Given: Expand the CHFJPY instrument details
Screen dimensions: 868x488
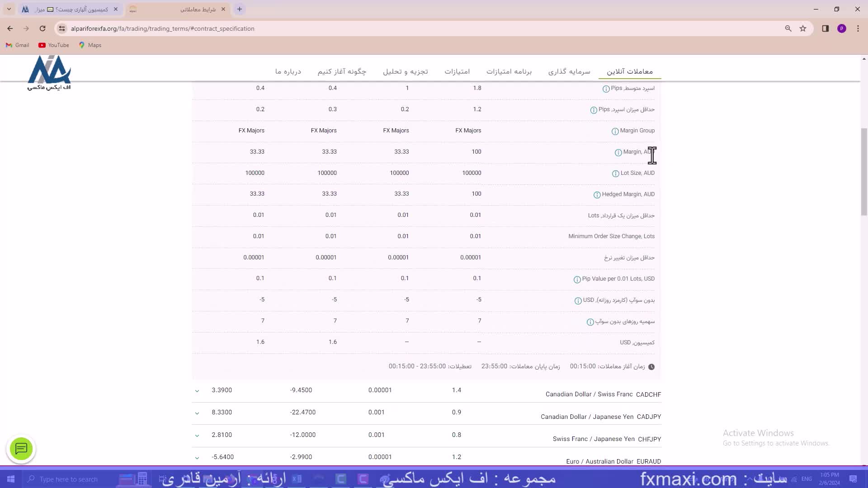Looking at the screenshot, I should pos(197,436).
